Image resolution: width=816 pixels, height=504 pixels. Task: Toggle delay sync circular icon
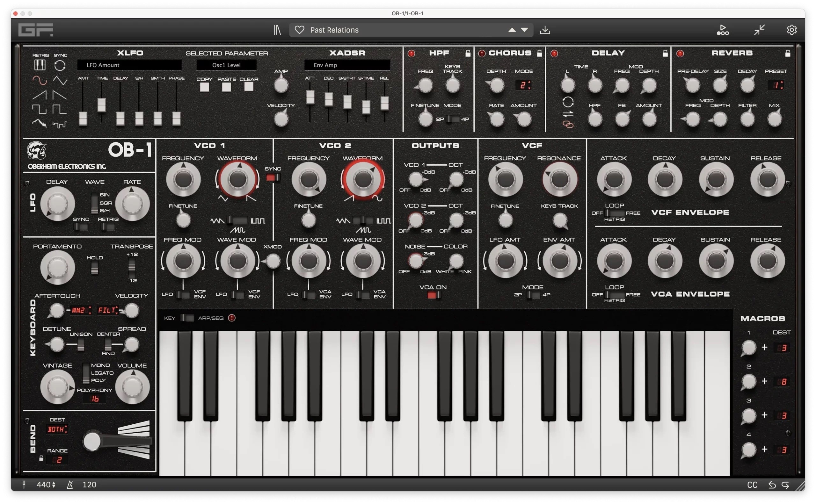(x=568, y=102)
